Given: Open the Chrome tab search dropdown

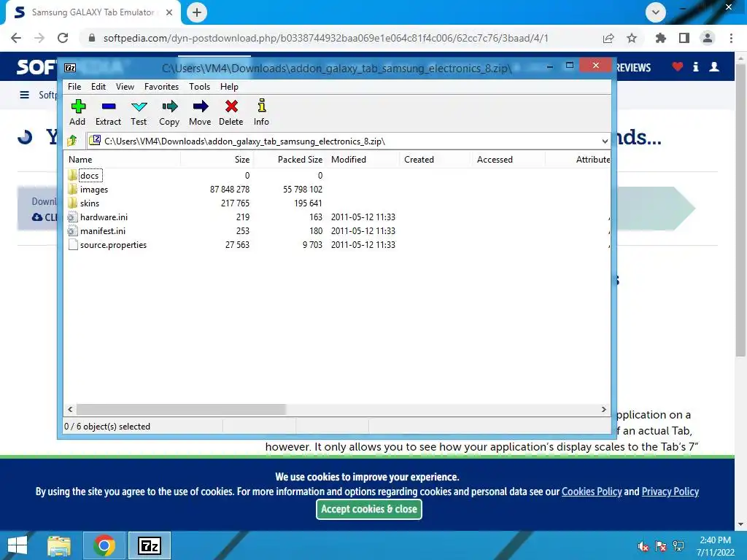Looking at the screenshot, I should [x=656, y=12].
